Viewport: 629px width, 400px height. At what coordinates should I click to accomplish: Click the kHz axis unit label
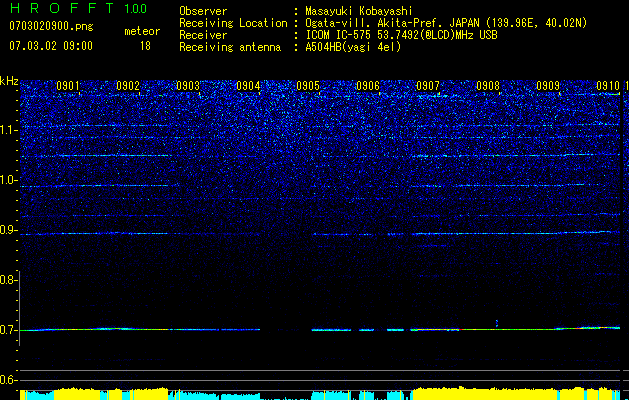point(9,81)
